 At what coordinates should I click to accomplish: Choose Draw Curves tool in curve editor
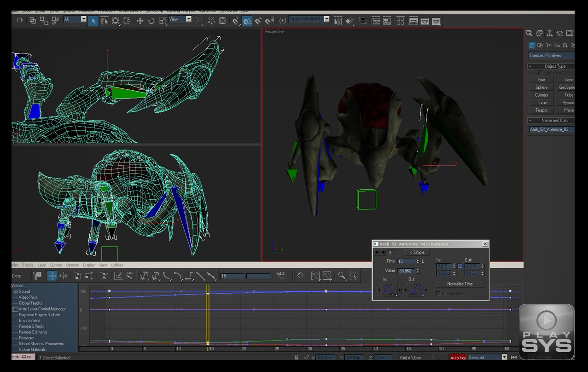pyautogui.click(x=118, y=275)
